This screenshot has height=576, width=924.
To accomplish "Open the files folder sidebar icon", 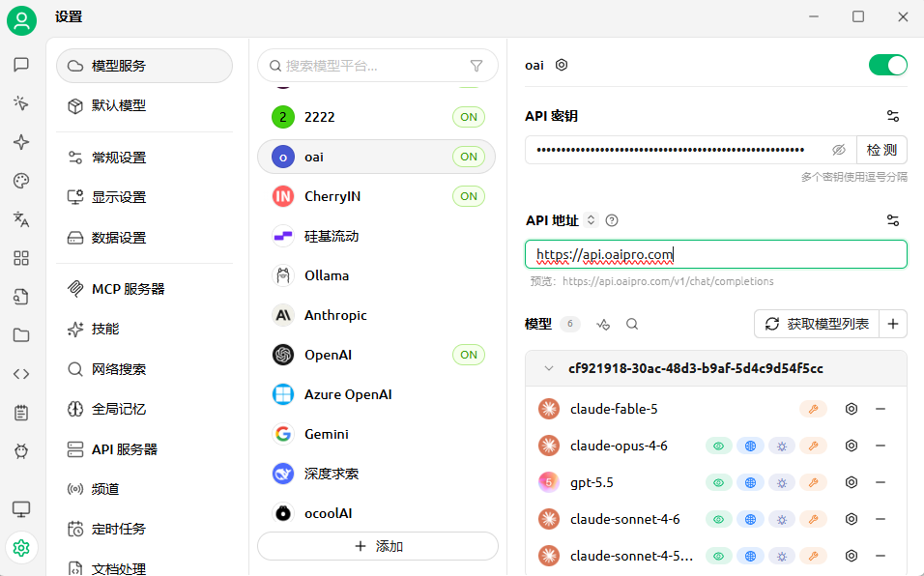I will tap(21, 335).
